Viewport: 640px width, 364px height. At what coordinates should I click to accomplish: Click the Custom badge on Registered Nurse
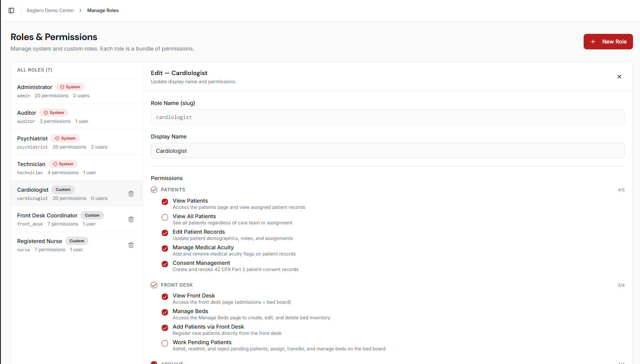coord(77,241)
